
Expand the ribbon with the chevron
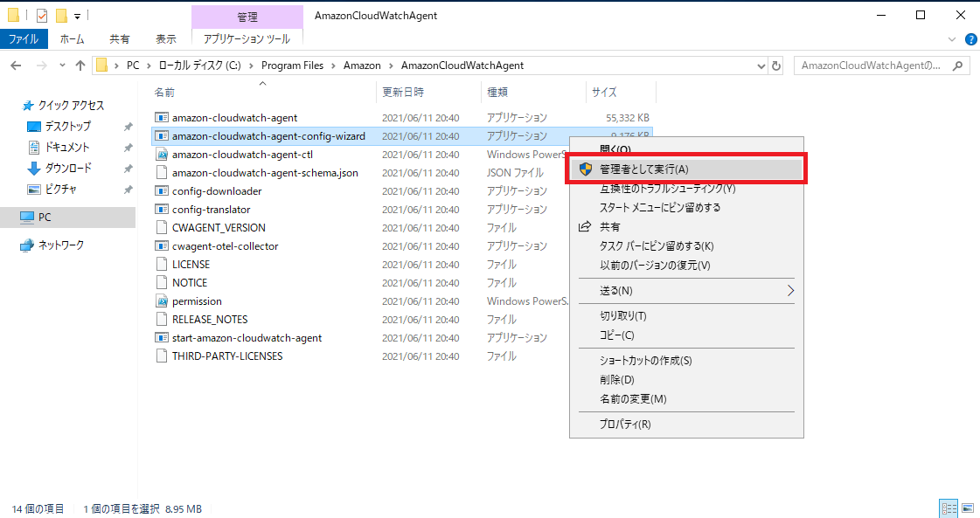click(x=952, y=39)
